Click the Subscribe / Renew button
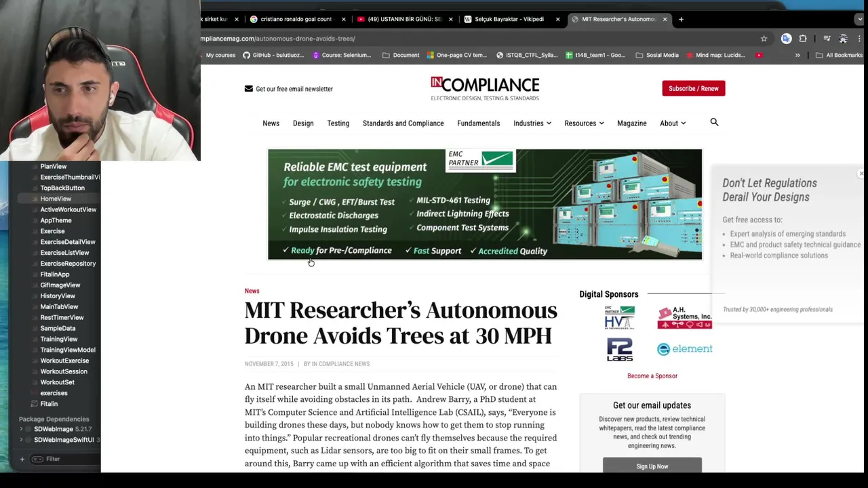This screenshot has width=868, height=488. (694, 88)
